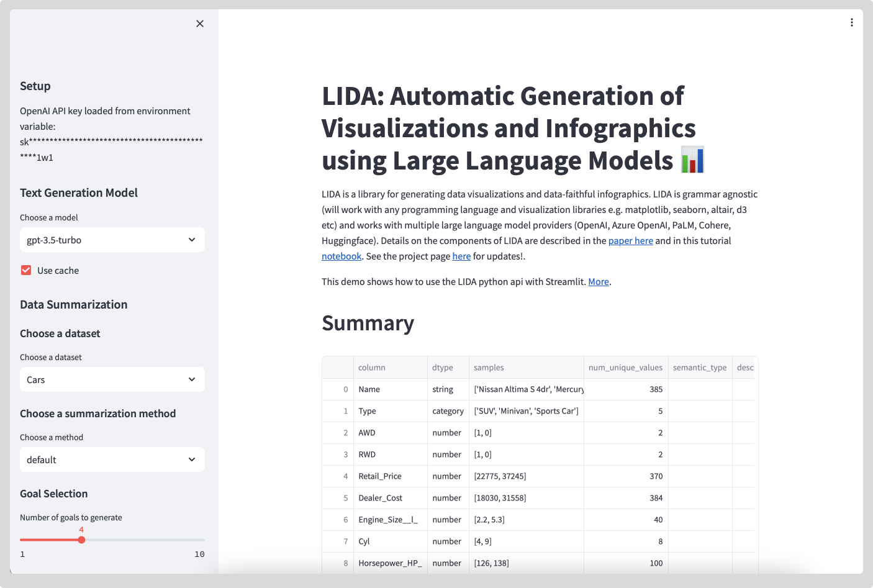Open the three-dot main menu
This screenshot has height=588, width=873.
pos(851,22)
